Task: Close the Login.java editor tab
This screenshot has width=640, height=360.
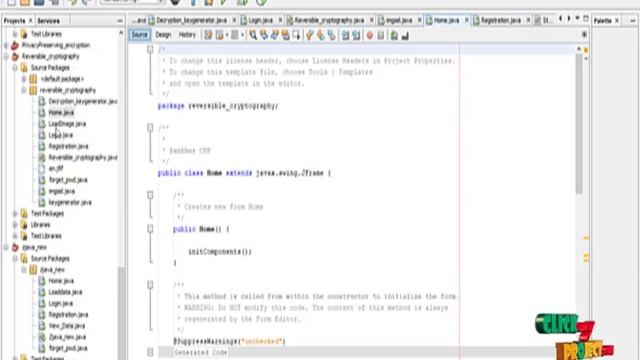Action: click(280, 20)
